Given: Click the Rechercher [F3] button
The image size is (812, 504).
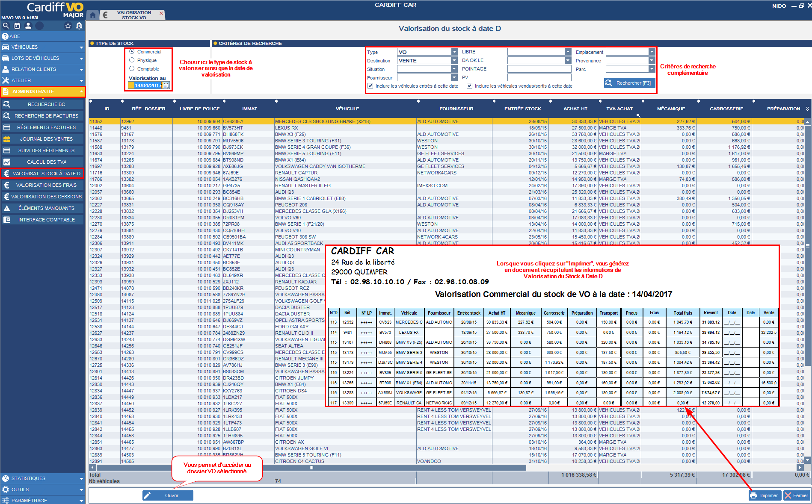Looking at the screenshot, I should click(x=629, y=83).
